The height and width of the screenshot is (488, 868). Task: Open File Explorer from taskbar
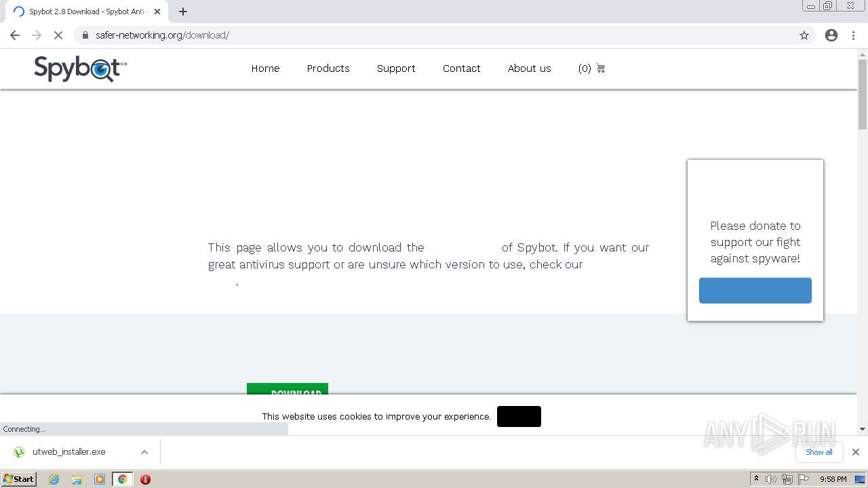tap(77, 479)
